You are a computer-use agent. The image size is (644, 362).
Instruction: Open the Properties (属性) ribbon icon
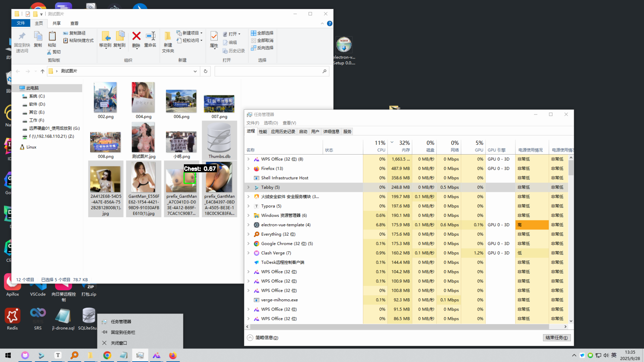(214, 37)
